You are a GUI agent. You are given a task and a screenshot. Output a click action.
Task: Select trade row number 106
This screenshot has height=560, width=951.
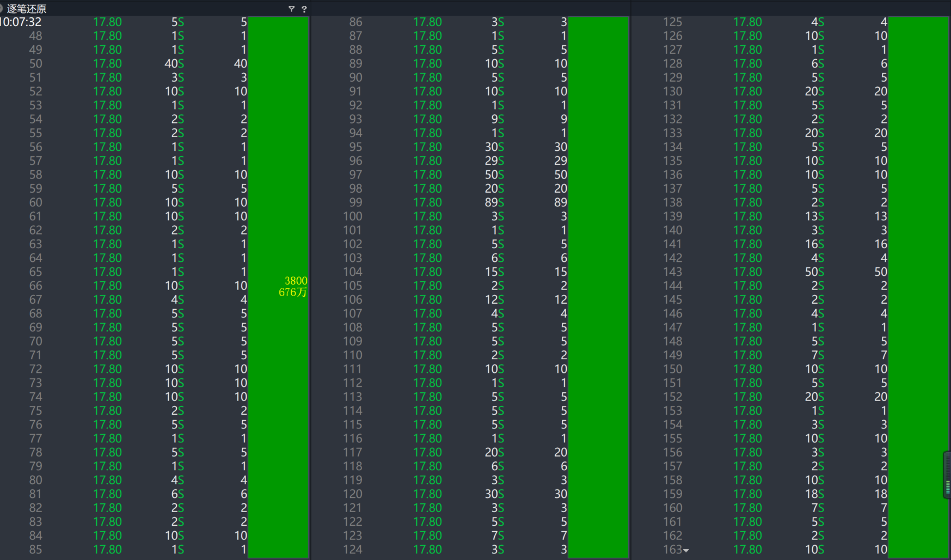[x=352, y=299]
